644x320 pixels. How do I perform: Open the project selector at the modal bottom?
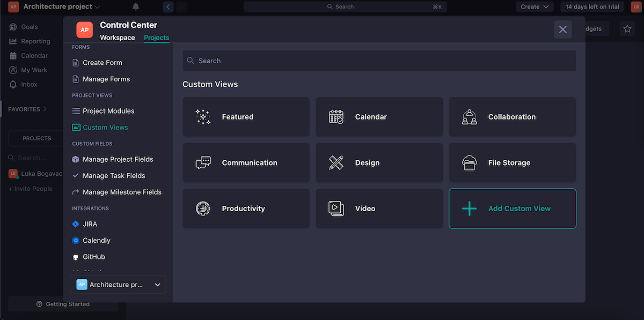118,284
